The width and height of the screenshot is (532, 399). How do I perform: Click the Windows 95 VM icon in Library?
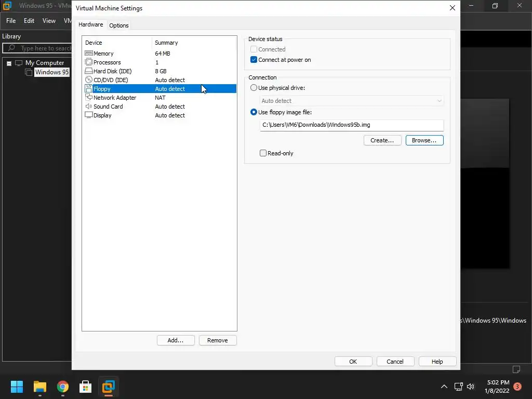(29, 72)
